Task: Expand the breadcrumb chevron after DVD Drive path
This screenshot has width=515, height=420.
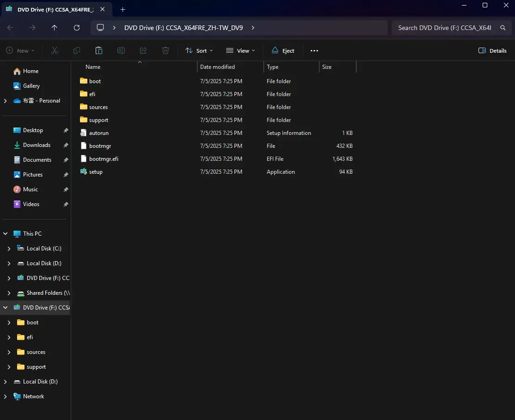Action: pyautogui.click(x=253, y=28)
